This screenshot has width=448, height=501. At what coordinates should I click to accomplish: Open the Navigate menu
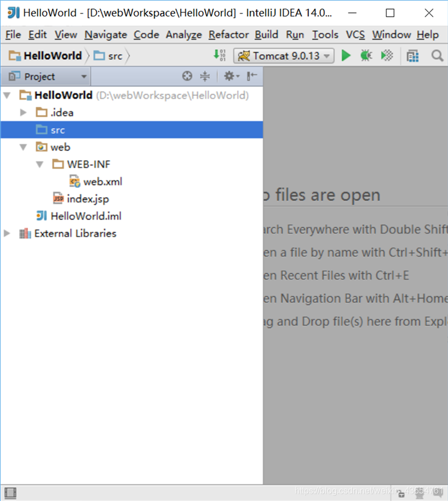(x=106, y=34)
